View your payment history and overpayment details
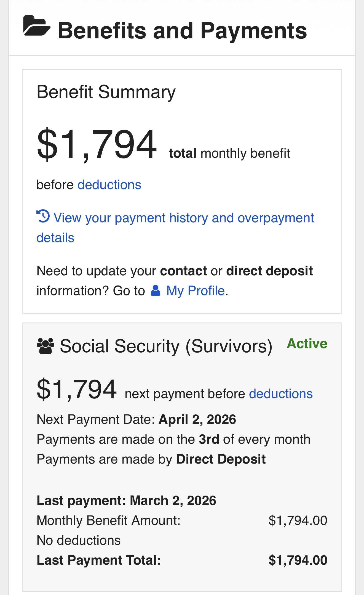364x595 pixels. (183, 218)
